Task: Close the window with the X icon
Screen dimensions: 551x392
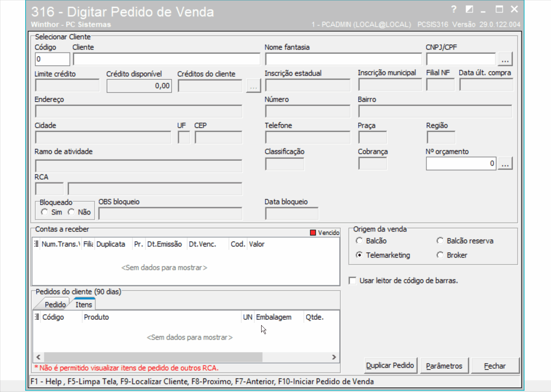Action: (x=514, y=9)
